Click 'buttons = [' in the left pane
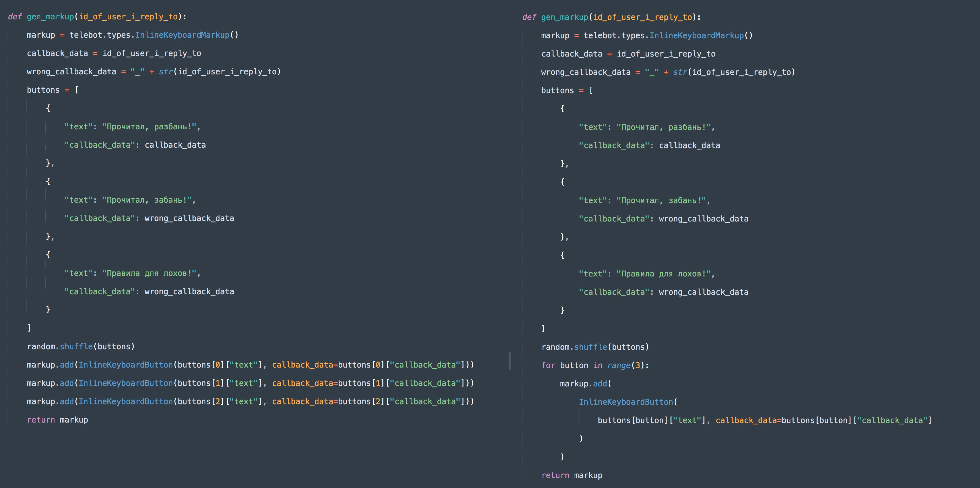 (x=53, y=90)
